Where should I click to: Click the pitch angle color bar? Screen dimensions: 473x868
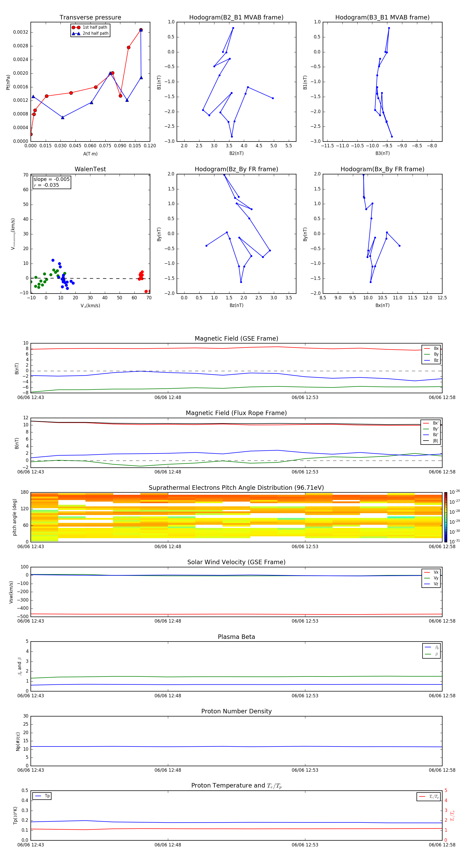pos(446,517)
